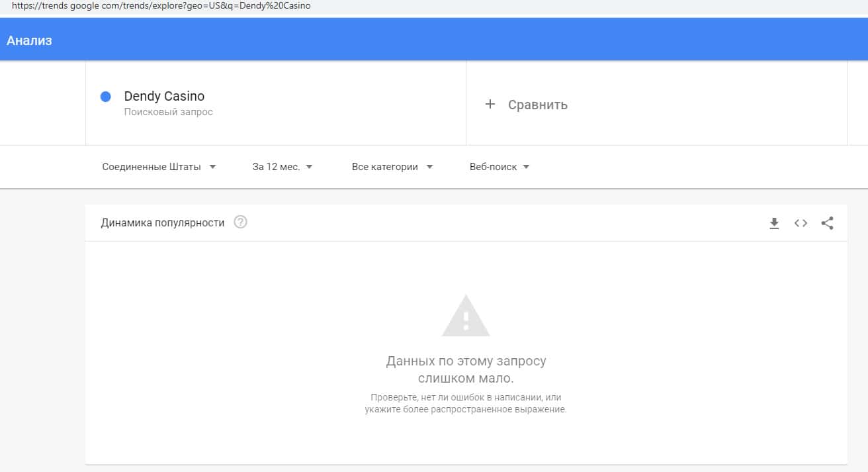Open the Веб-поиск search type dropdown
The image size is (868, 472).
499,167
